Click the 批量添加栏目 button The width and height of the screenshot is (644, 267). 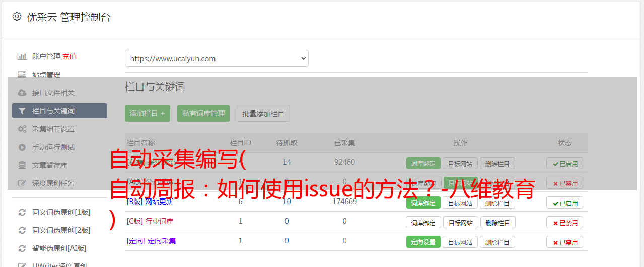click(x=263, y=113)
